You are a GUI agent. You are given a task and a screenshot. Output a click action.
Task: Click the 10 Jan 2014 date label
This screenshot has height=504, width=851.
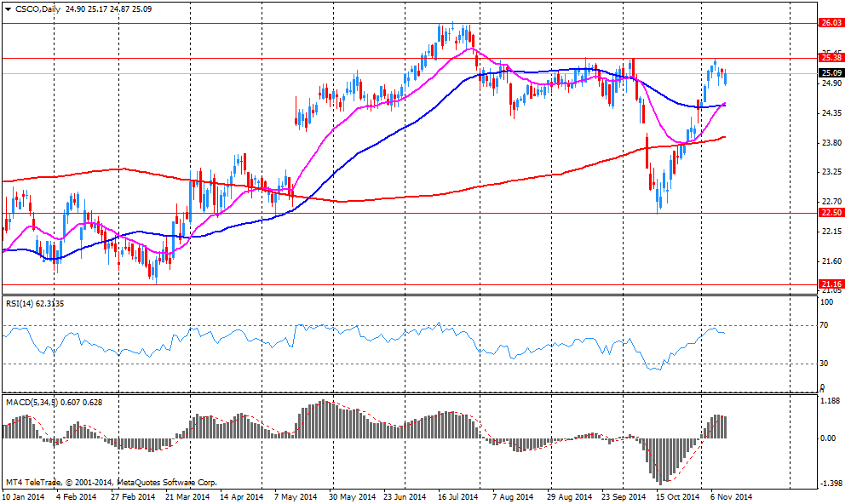[x=23, y=495]
